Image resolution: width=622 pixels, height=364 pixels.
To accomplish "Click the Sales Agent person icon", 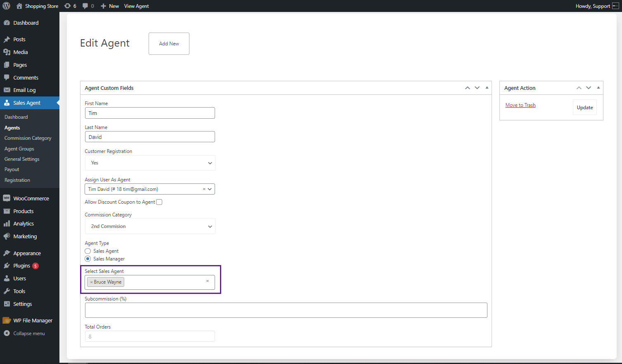I will 7,103.
